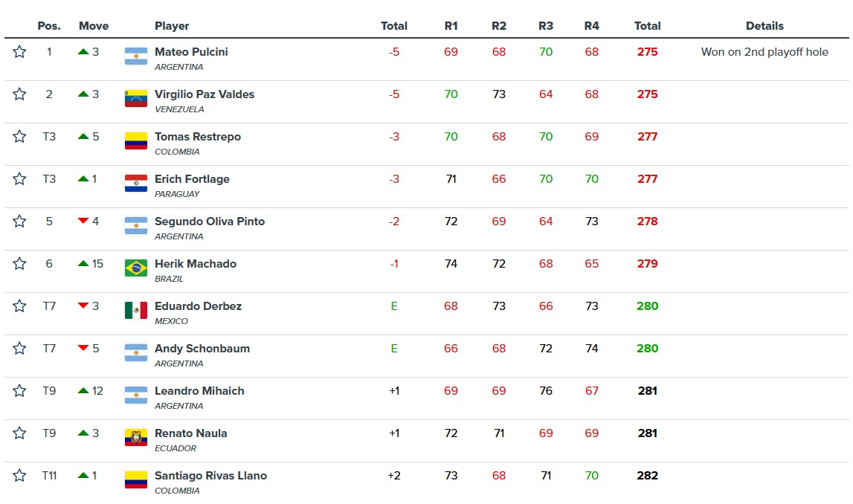Star Mateo Pulcini as a favorite
Image resolution: width=853 pixels, height=504 pixels.
tap(19, 52)
